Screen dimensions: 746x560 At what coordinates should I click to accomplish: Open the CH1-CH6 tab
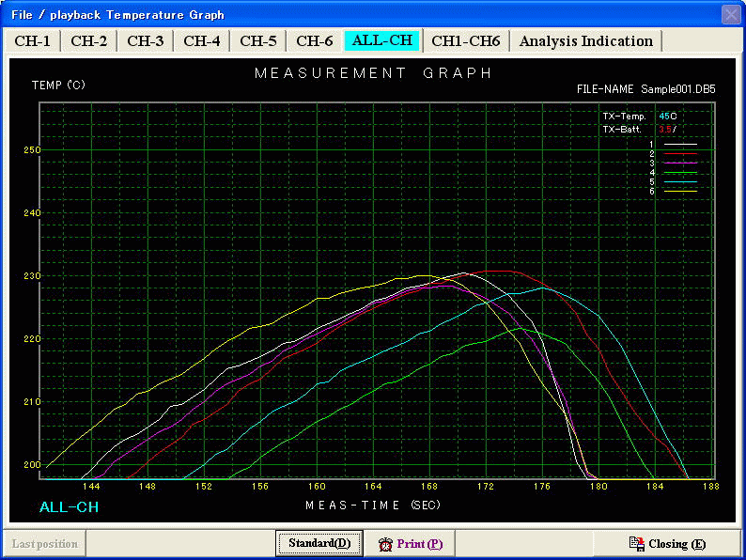[x=466, y=41]
